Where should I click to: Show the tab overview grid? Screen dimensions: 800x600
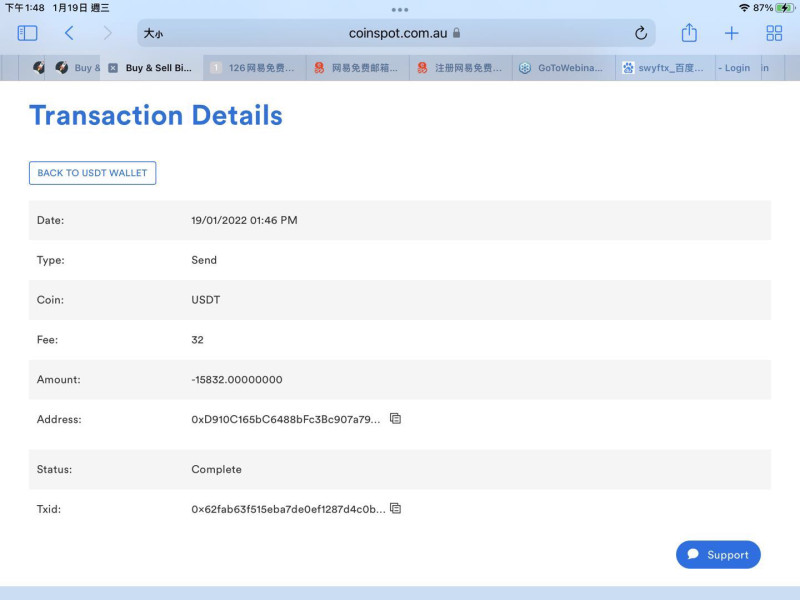click(774, 33)
